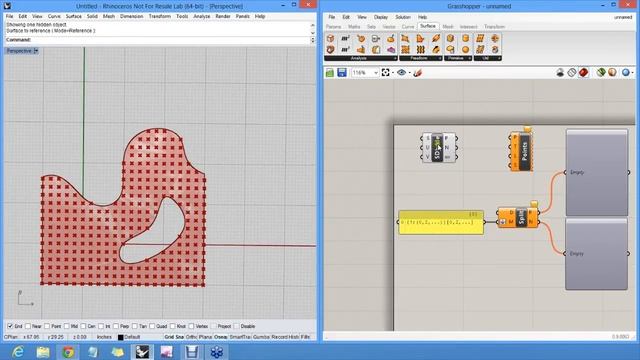Click the eye named views icon in Grasshopper

point(402,73)
